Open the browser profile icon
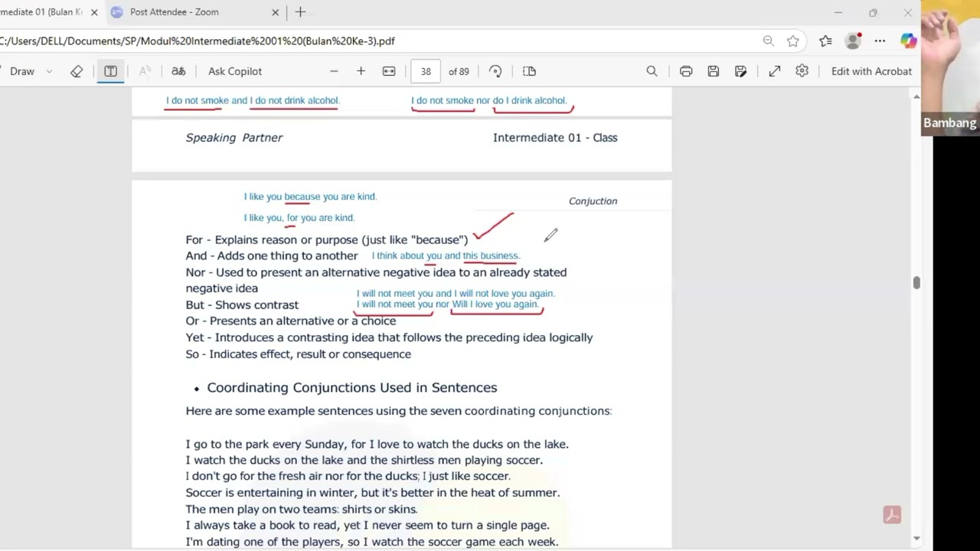 click(853, 41)
